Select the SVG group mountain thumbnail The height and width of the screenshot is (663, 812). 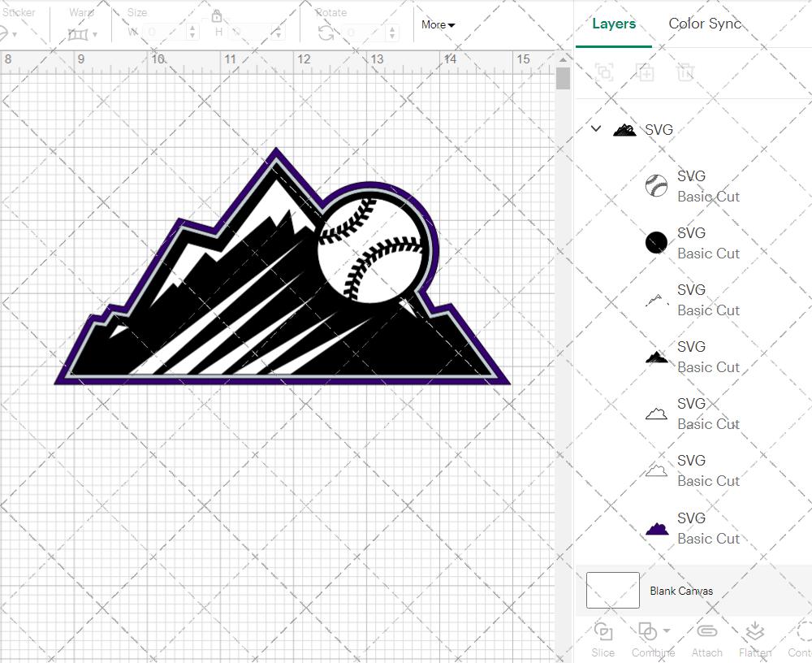point(624,129)
